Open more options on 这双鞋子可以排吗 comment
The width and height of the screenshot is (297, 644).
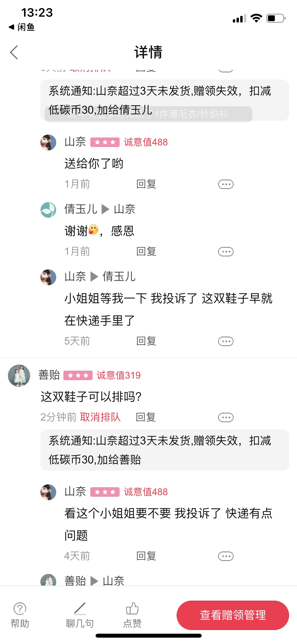click(x=226, y=417)
